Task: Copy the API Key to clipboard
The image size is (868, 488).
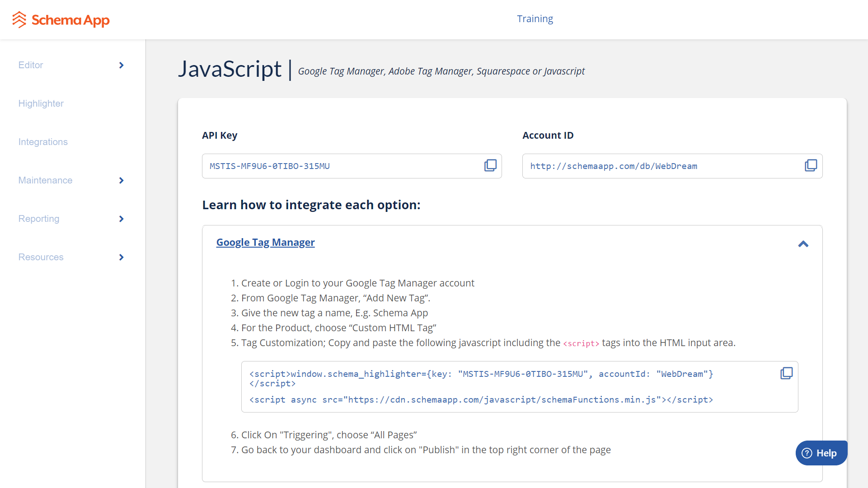Action: pos(490,165)
